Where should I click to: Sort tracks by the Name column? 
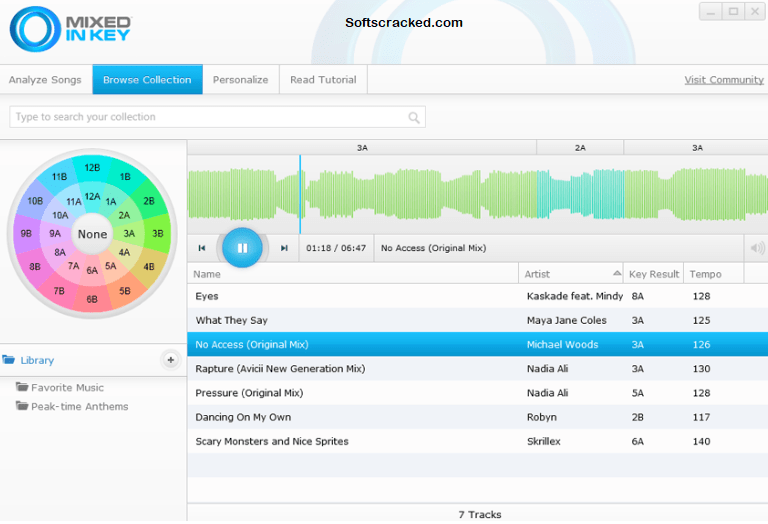click(x=353, y=274)
